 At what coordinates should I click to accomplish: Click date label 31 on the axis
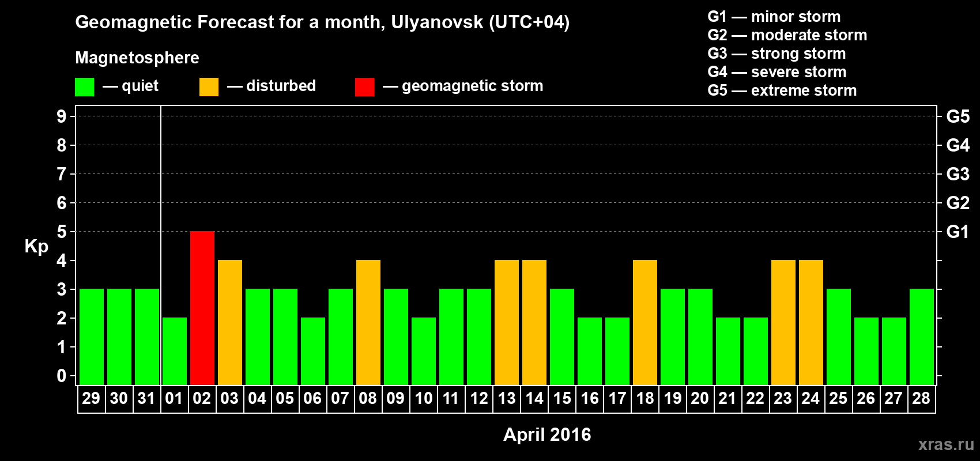coord(146,399)
